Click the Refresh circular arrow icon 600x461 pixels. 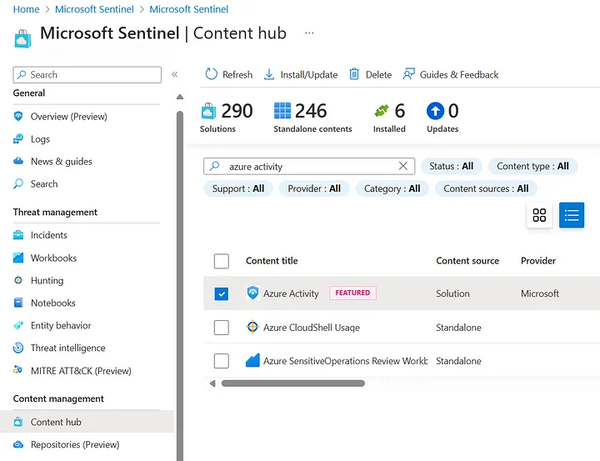211,74
